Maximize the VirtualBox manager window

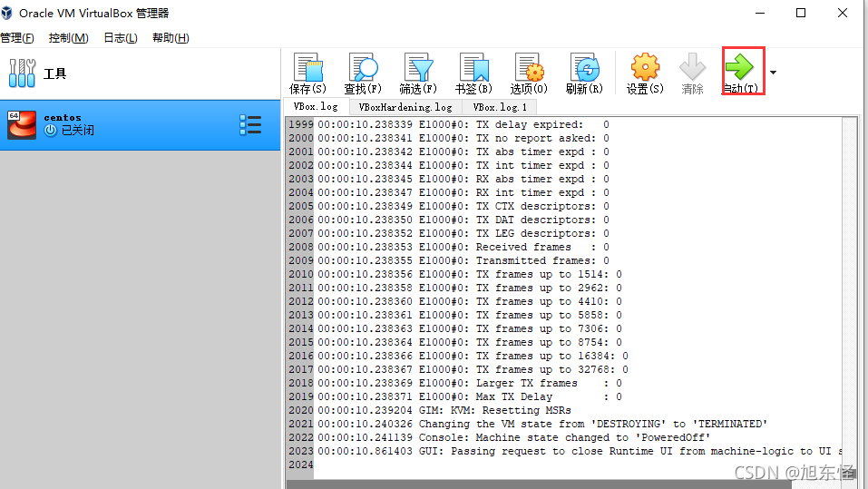(x=801, y=13)
